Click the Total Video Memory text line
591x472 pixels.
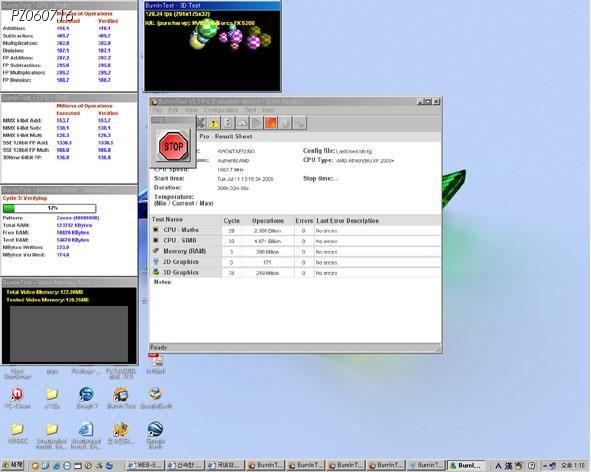[x=44, y=292]
